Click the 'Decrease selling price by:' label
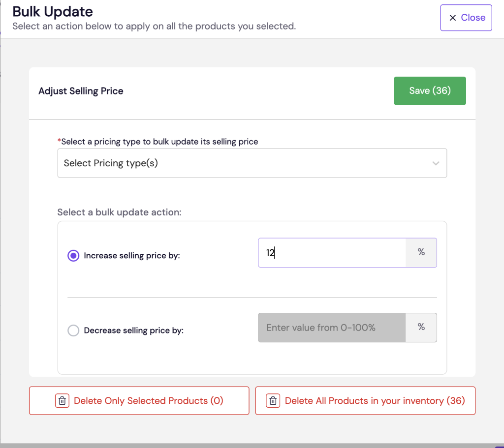 133,330
